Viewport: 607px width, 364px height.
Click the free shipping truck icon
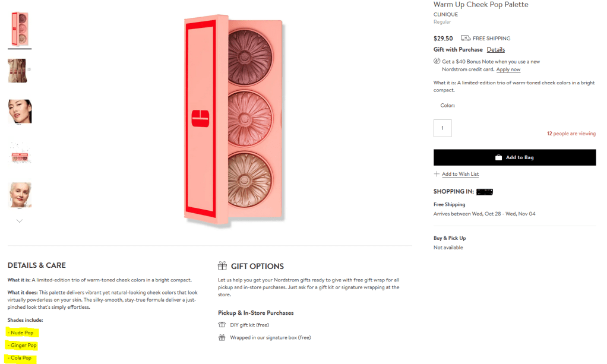[466, 39]
